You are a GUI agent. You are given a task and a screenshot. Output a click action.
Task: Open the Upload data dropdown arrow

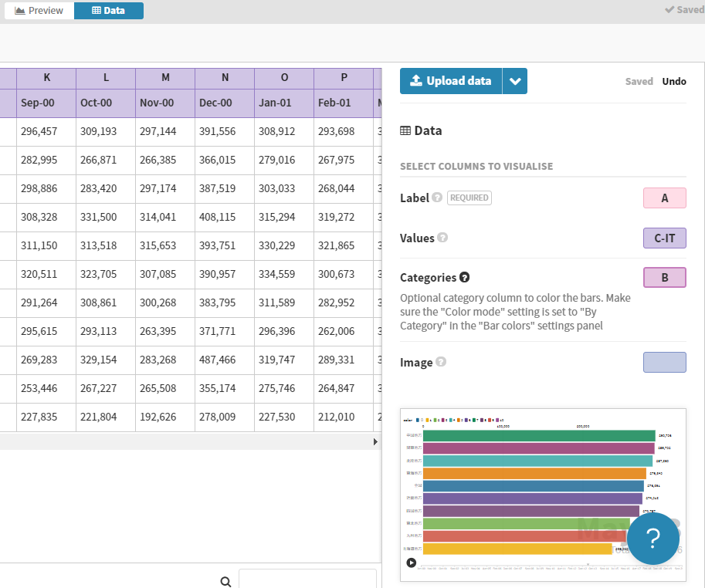515,81
